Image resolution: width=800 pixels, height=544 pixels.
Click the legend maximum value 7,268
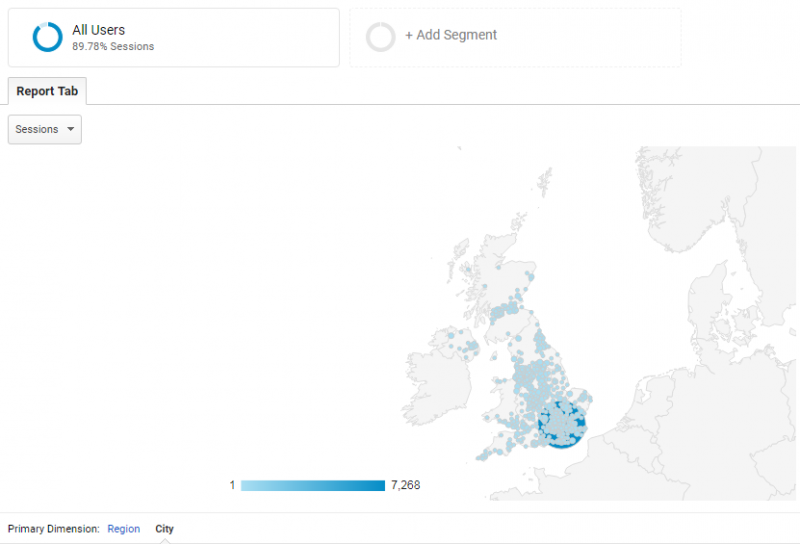click(x=406, y=485)
